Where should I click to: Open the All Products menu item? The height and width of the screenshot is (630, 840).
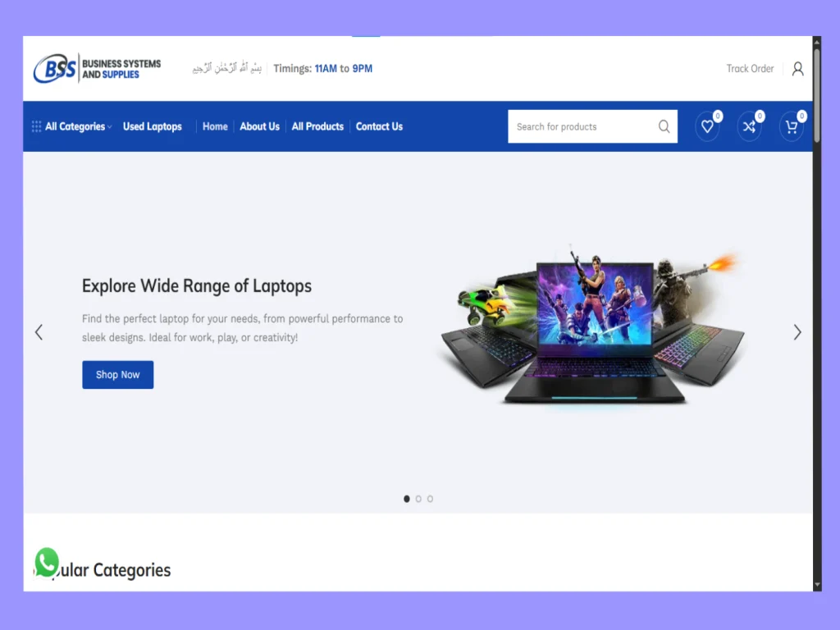tap(317, 126)
